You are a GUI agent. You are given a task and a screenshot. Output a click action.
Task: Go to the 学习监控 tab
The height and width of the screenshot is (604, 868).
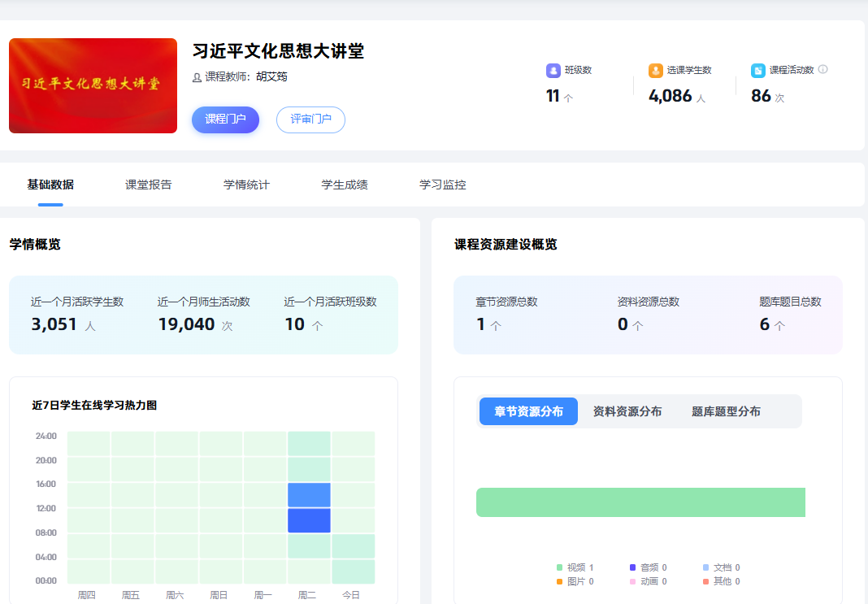click(443, 185)
